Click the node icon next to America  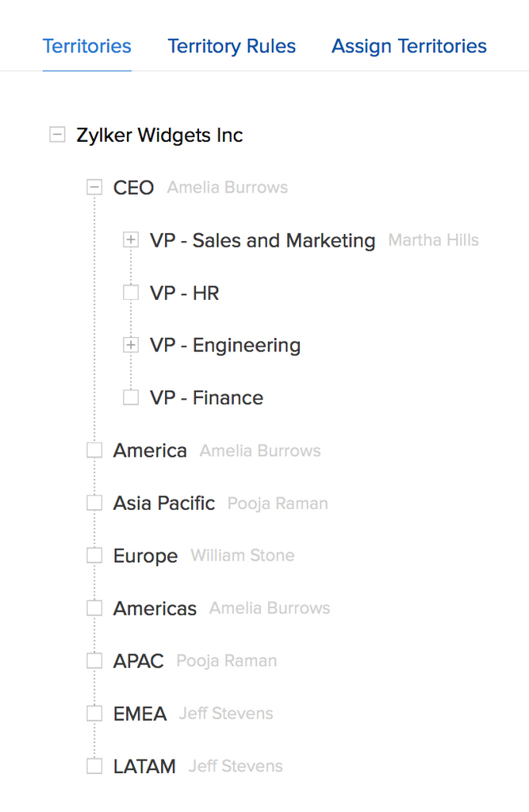pyautogui.click(x=94, y=450)
